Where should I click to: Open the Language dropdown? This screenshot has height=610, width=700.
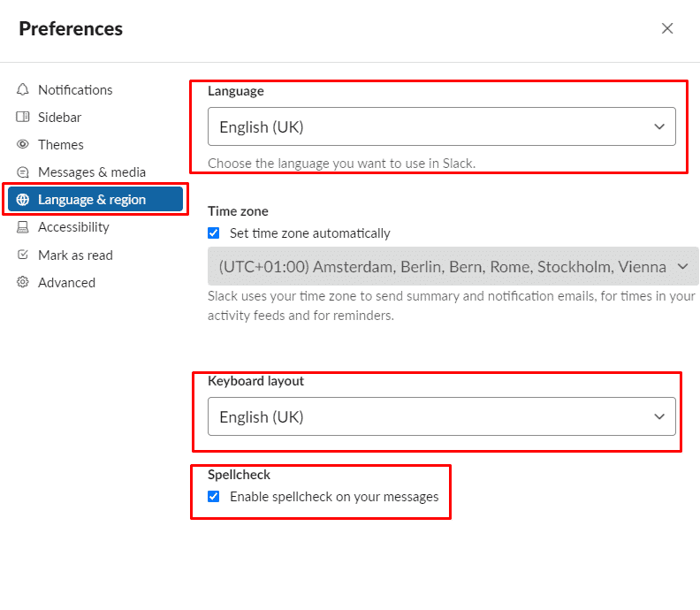442,126
